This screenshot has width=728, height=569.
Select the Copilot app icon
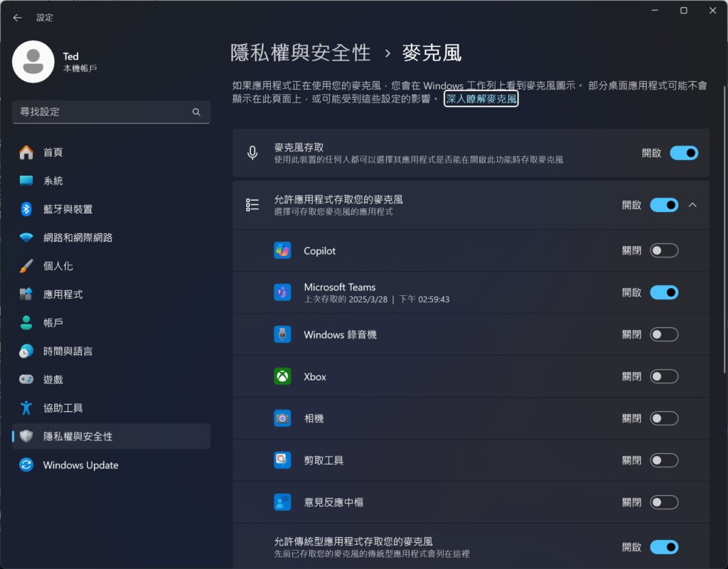[x=282, y=250]
